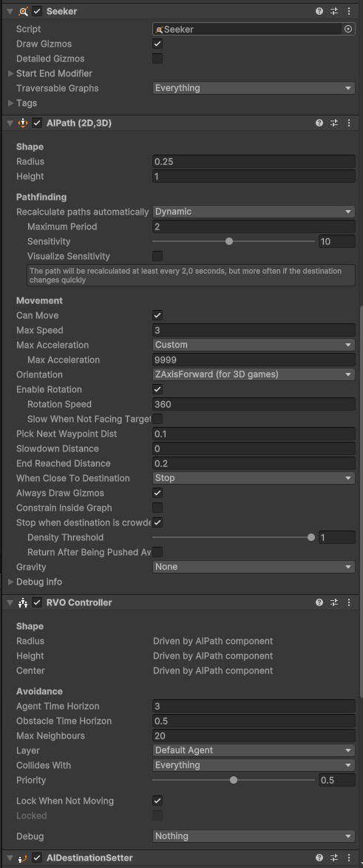Click AIPath help question mark icon

click(x=319, y=123)
